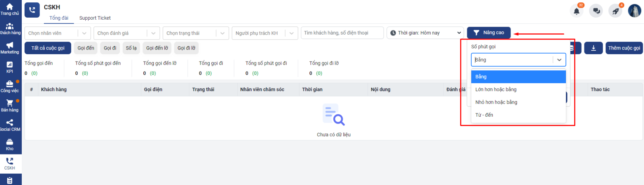Open Kho sidebar section
644x185 pixels.
coord(10,144)
